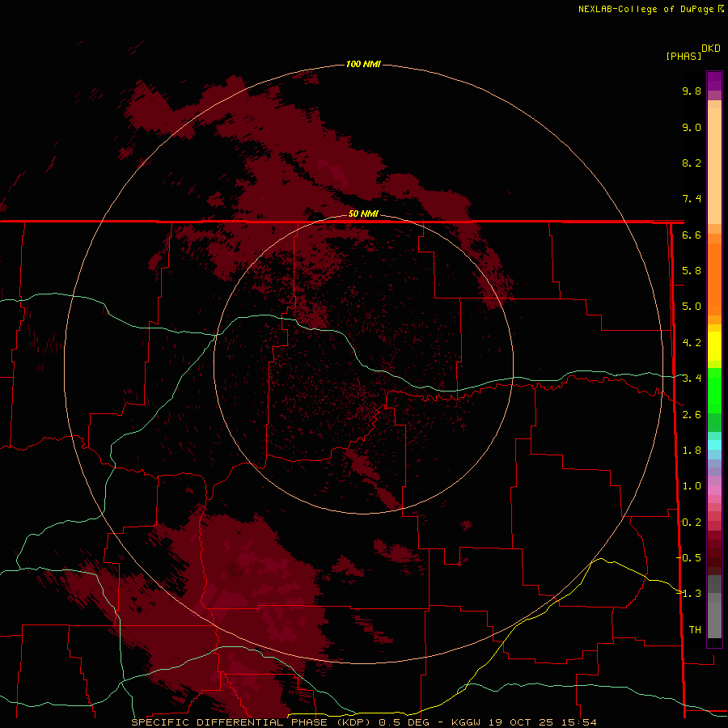Click the 8.2 value on color scale

(692, 163)
